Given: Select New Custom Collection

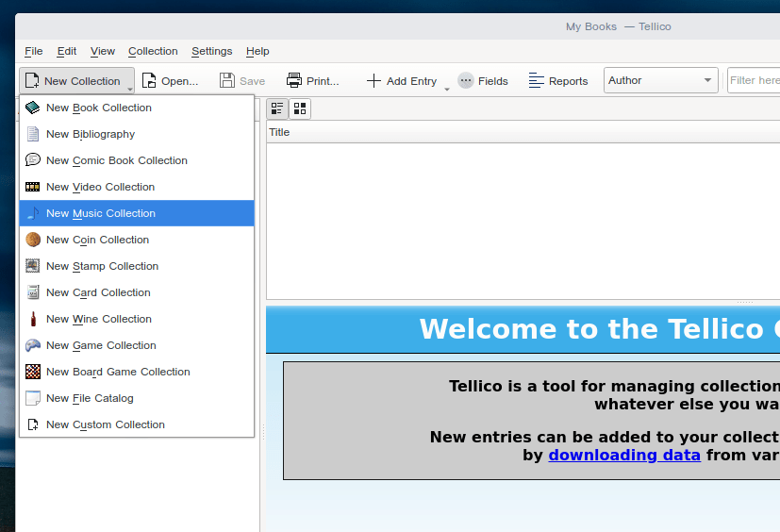Looking at the screenshot, I should pos(137,424).
